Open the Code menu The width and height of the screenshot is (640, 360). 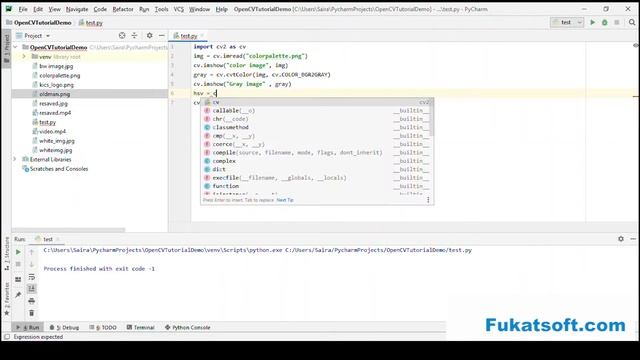100,9
